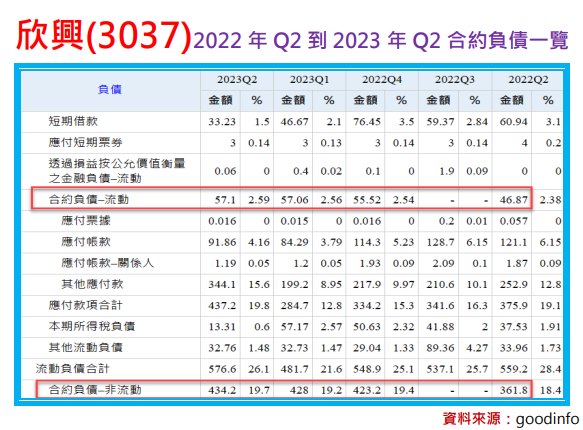The image size is (583, 430).
Task: Click the 344.1 other payables value
Action: (x=222, y=285)
